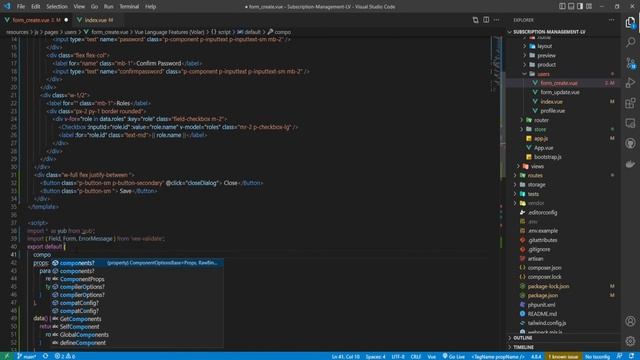The width and height of the screenshot is (640, 360).
Task: Open the View menu
Action: [79, 7]
